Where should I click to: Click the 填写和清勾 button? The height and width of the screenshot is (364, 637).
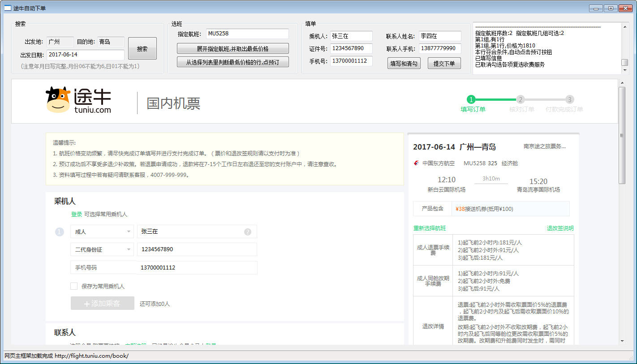click(x=404, y=64)
